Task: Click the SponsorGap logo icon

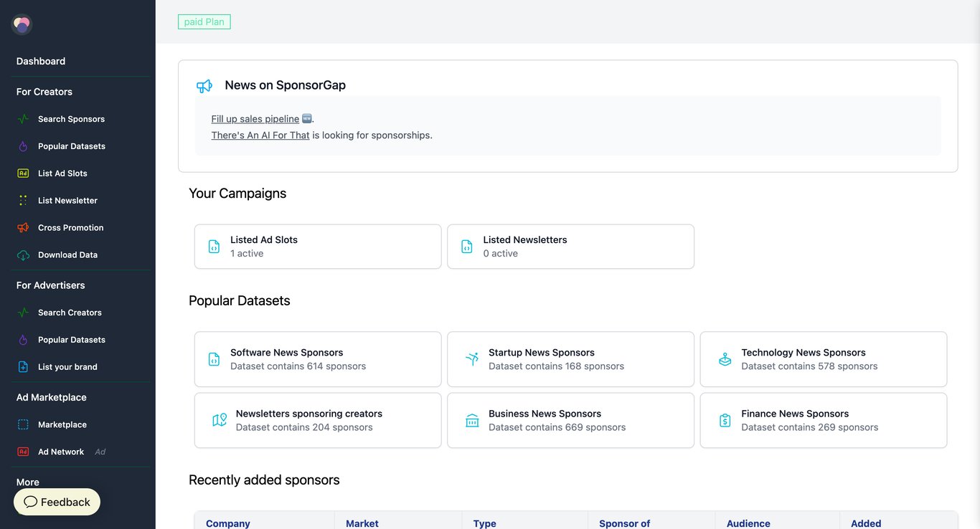Action: pos(22,24)
